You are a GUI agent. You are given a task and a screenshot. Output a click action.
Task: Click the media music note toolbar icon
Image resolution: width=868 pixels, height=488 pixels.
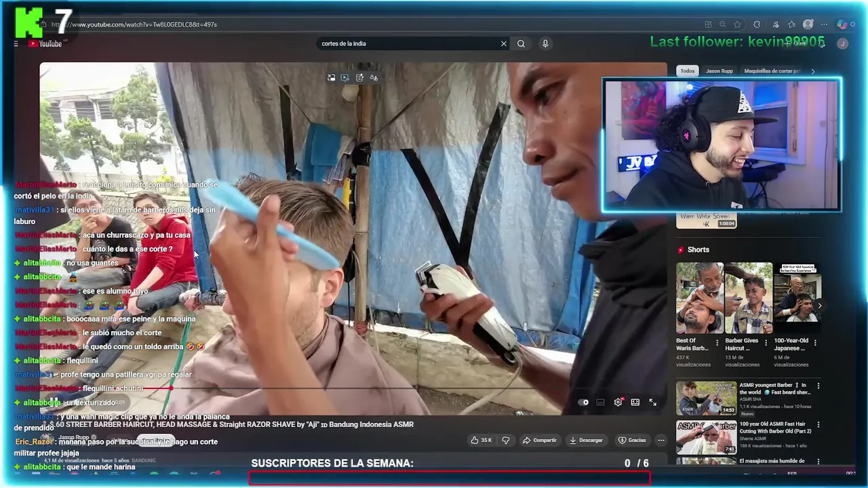click(775, 24)
